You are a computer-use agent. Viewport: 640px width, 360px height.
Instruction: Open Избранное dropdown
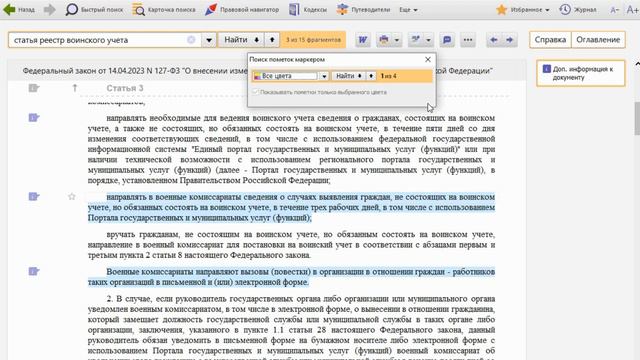(523, 9)
